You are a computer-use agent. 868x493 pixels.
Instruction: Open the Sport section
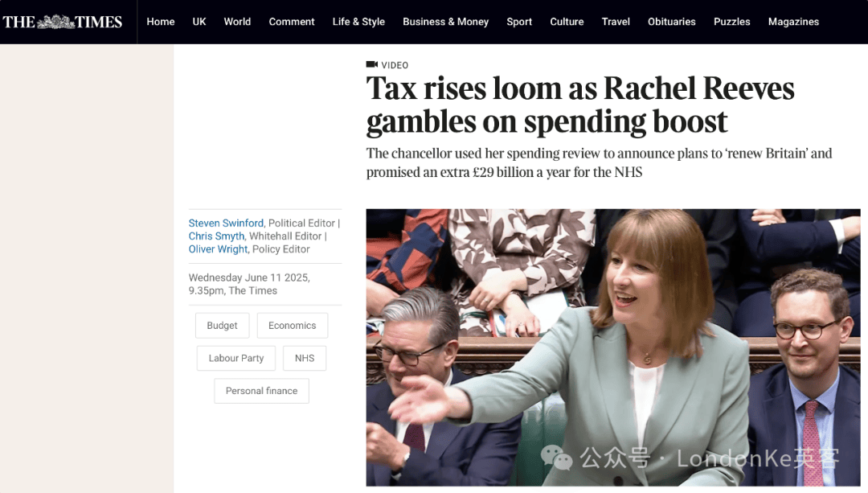(x=519, y=22)
